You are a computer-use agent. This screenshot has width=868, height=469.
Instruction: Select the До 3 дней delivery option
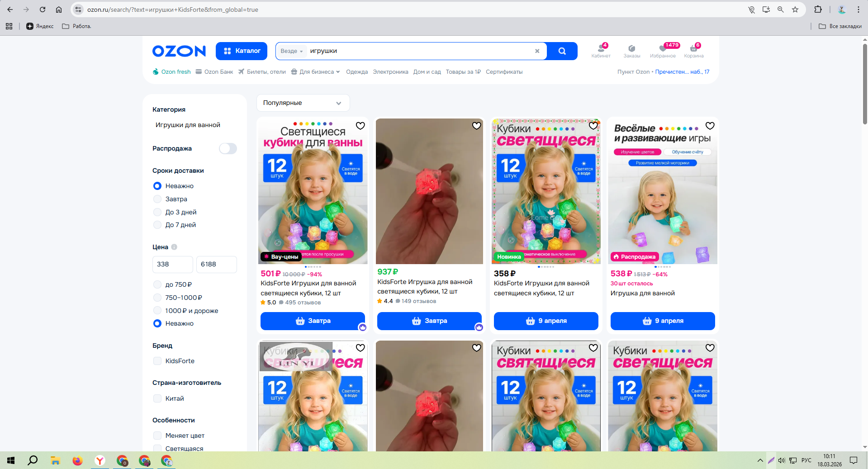[157, 212]
